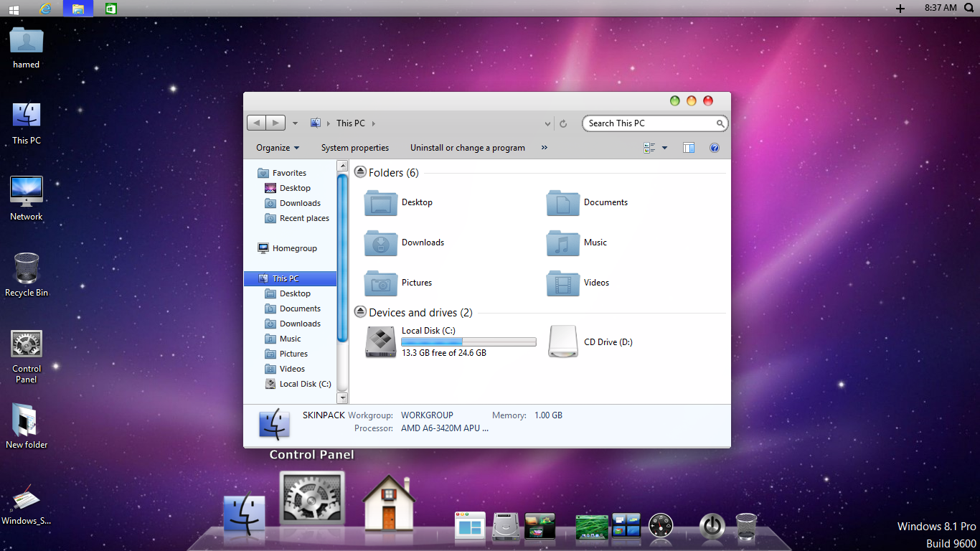Select Recent places in navigation pane
Image resolution: width=980 pixels, height=551 pixels.
pos(297,218)
